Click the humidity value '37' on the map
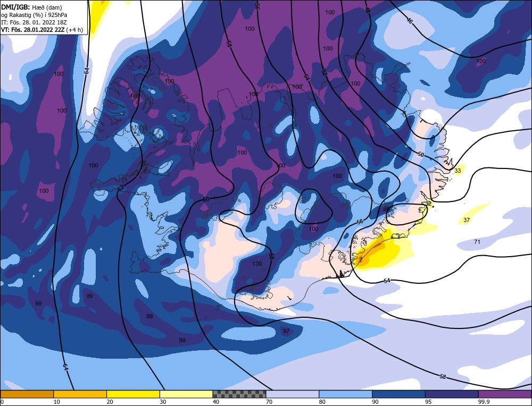 [x=467, y=220]
